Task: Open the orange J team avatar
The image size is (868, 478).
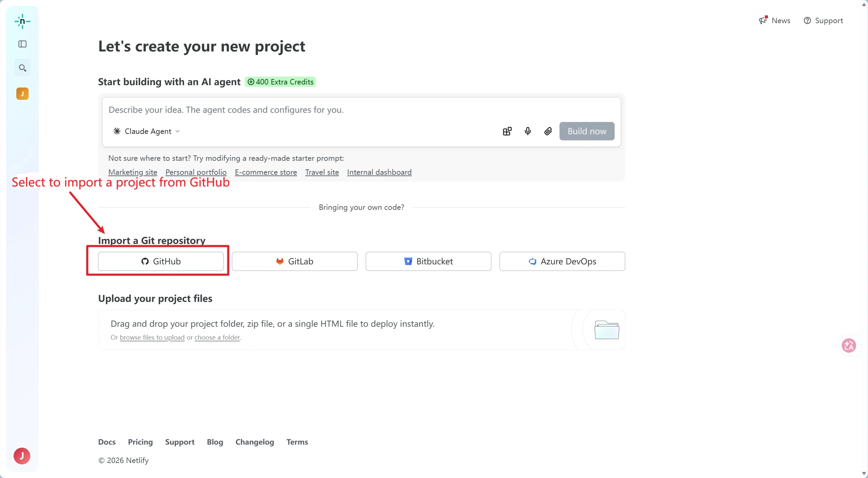Action: (x=22, y=94)
